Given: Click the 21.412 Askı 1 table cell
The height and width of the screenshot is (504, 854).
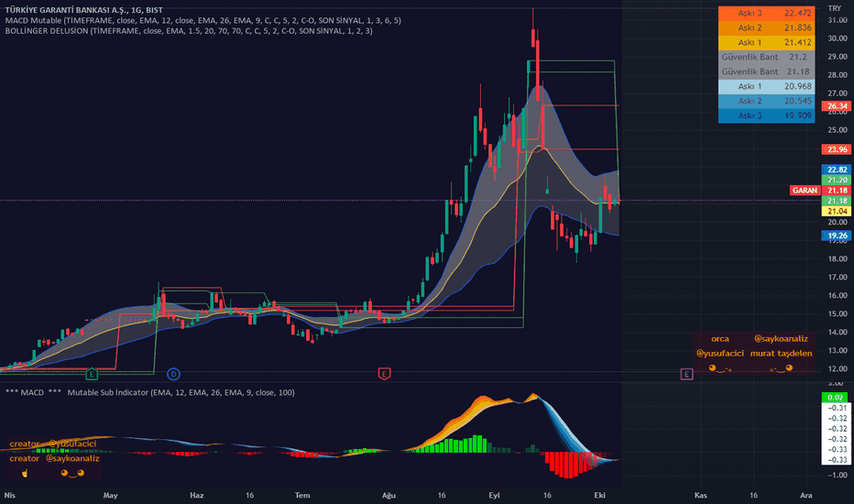Looking at the screenshot, I should (x=798, y=42).
